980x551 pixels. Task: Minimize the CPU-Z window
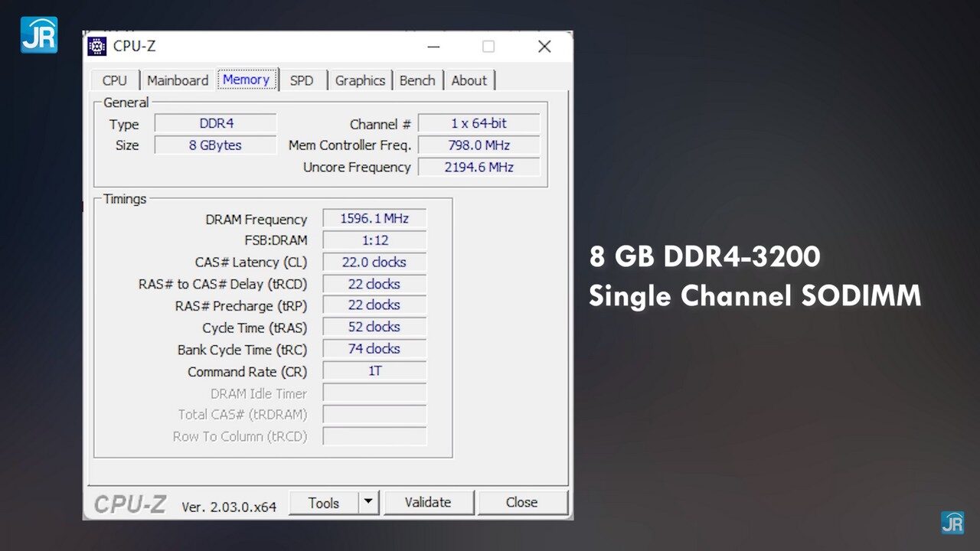pyautogui.click(x=433, y=47)
